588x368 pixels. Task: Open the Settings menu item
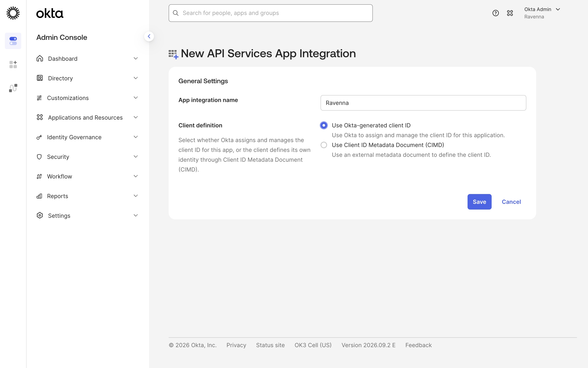(x=87, y=216)
